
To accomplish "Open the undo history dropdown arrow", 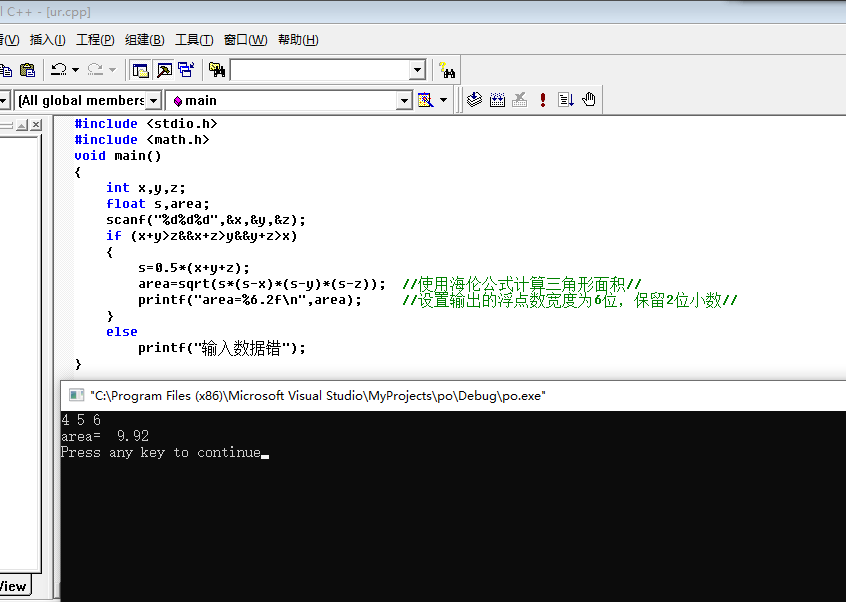I will (76, 70).
